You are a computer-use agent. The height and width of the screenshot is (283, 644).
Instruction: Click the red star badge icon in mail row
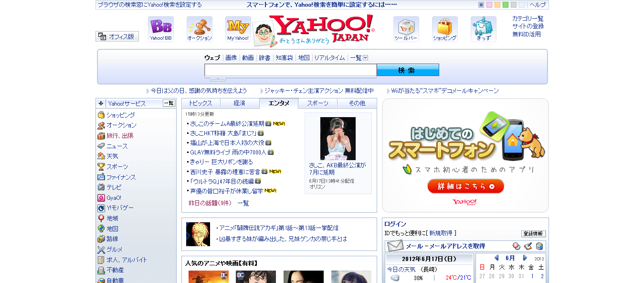516,246
